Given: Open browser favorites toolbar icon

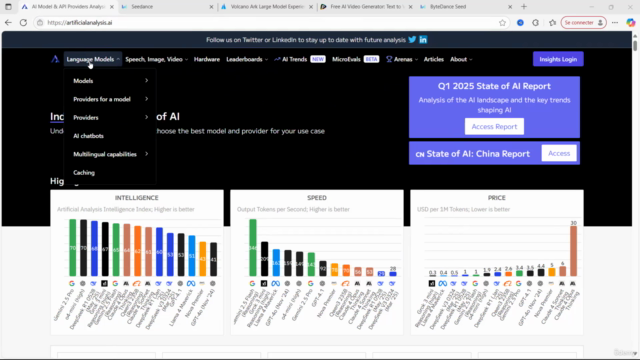Looking at the screenshot, I should click(x=552, y=22).
